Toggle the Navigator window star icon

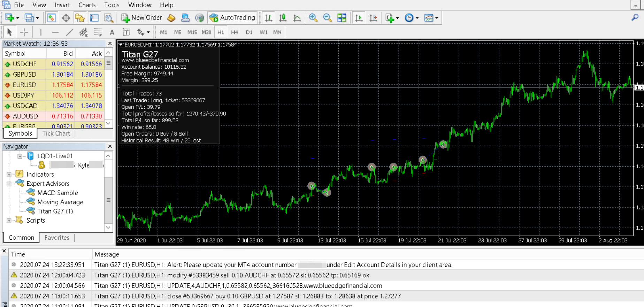[x=80, y=18]
